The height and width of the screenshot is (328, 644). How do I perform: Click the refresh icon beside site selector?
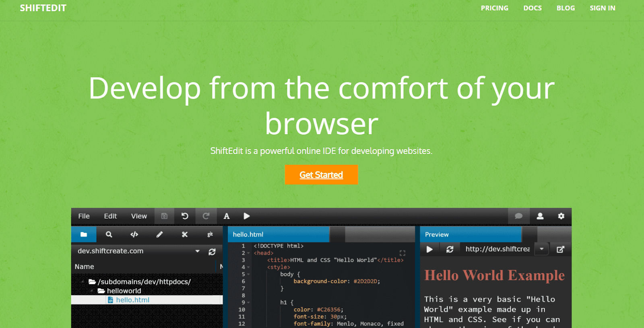(x=212, y=252)
